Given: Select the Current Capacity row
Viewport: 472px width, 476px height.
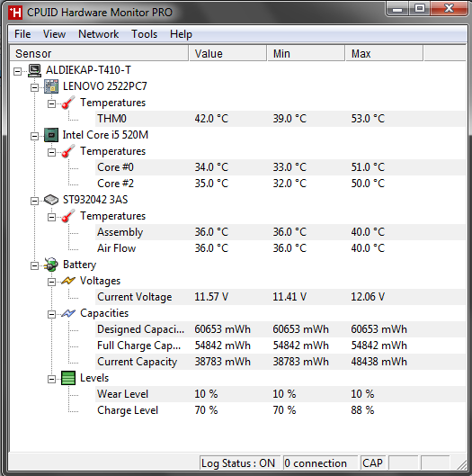Looking at the screenshot, I should click(281, 362).
